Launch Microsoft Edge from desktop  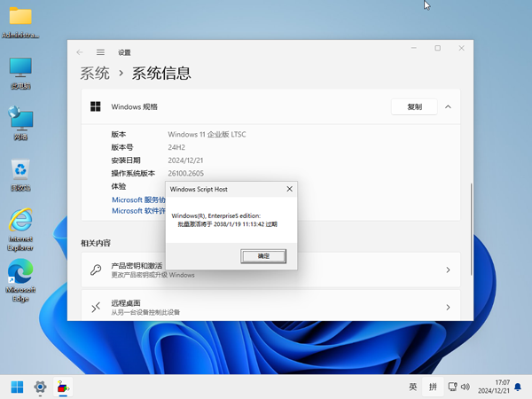pyautogui.click(x=20, y=280)
